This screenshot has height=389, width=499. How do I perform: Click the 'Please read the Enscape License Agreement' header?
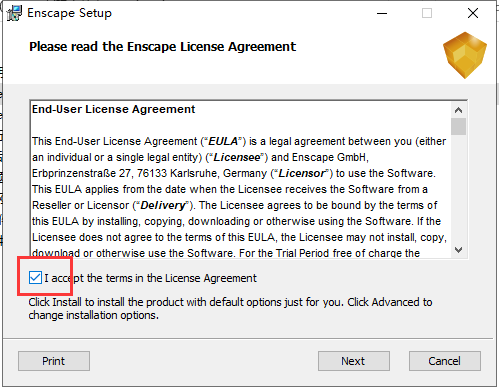[x=162, y=47]
